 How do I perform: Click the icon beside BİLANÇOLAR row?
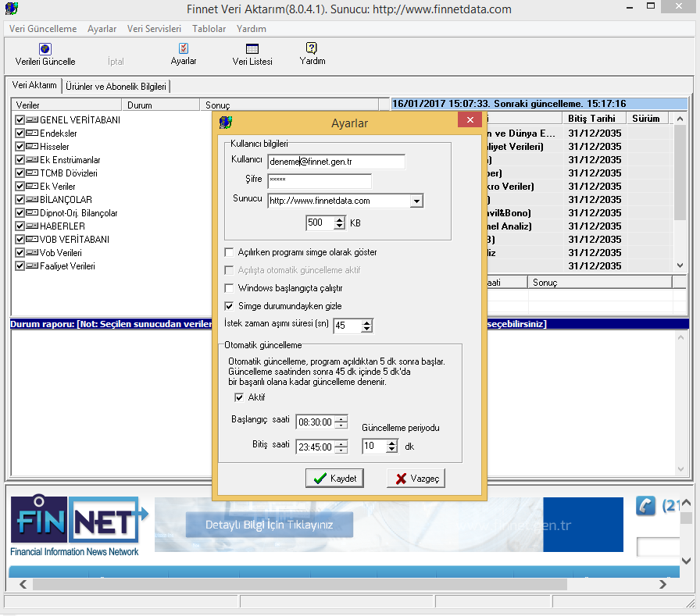pos(32,199)
